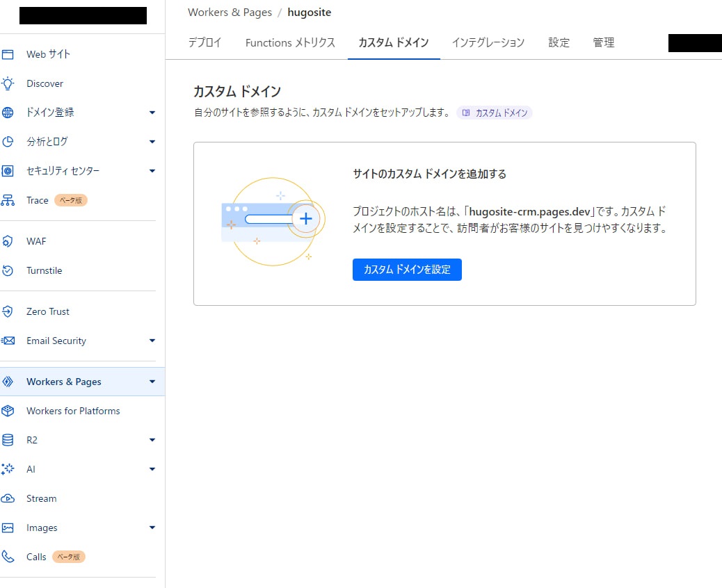Expand the R2 storage menu arrow
The width and height of the screenshot is (722, 588).
pos(152,440)
